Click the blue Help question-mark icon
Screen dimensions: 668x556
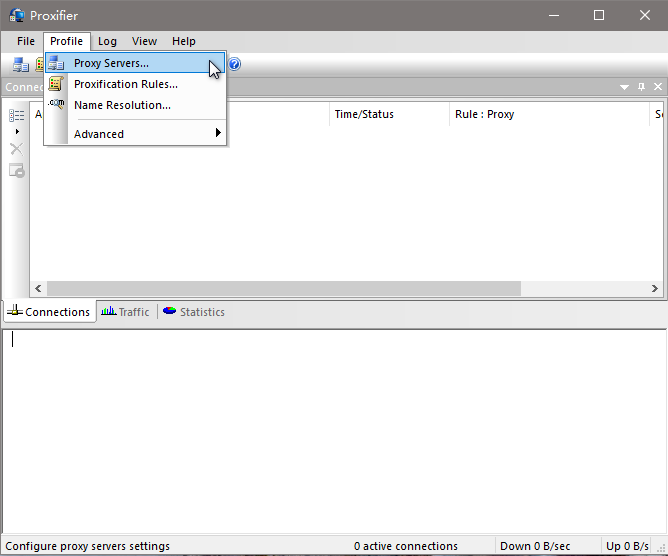tap(234, 64)
